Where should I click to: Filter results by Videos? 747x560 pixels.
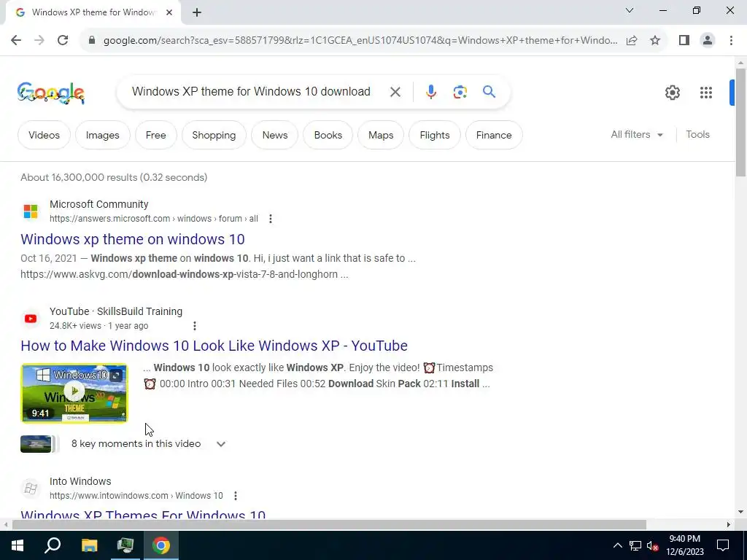point(44,135)
